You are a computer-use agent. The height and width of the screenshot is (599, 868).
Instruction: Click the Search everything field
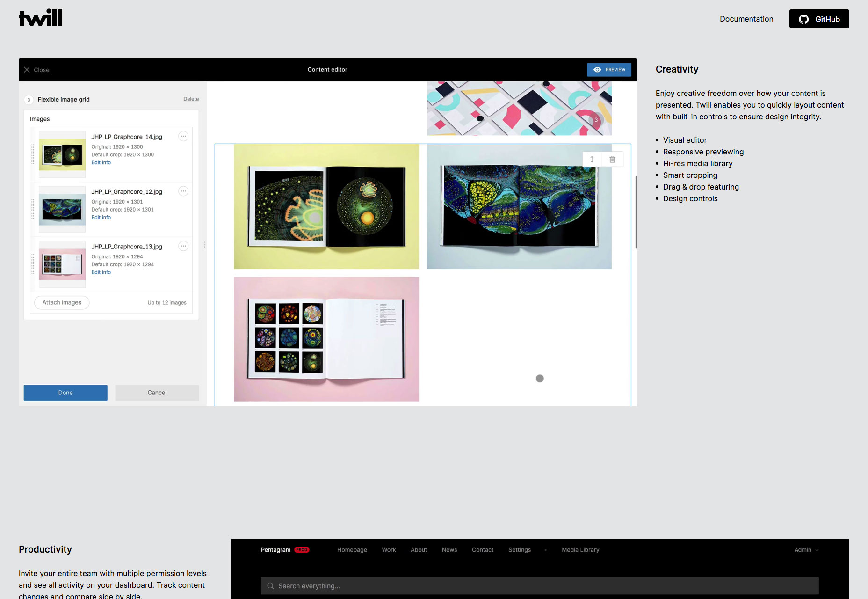(540, 586)
